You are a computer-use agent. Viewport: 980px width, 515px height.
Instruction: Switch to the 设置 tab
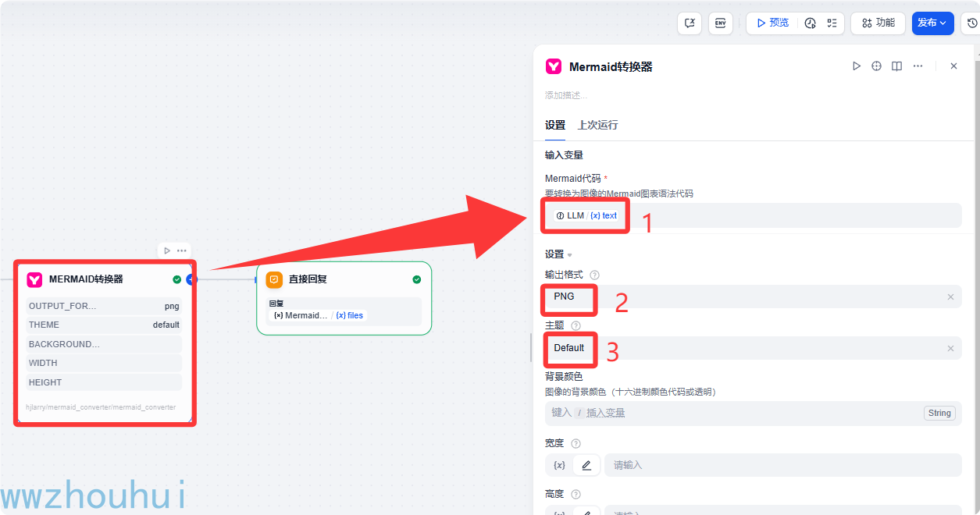554,125
